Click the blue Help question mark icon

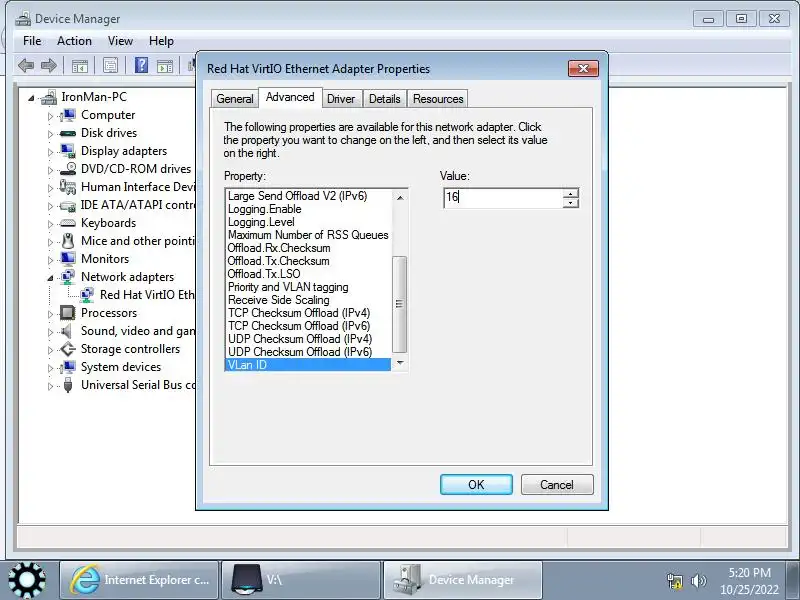[x=141, y=65]
